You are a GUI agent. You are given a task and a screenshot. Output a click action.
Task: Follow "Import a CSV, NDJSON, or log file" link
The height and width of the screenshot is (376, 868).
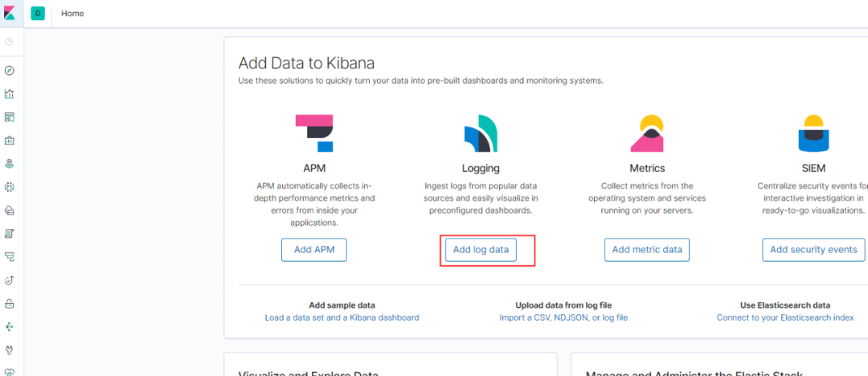563,317
